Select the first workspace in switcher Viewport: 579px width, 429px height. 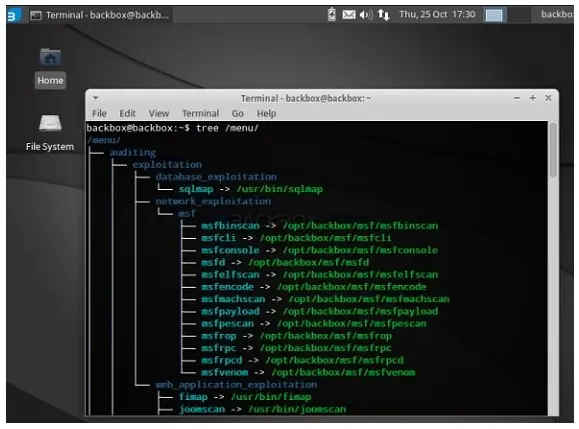(x=494, y=15)
